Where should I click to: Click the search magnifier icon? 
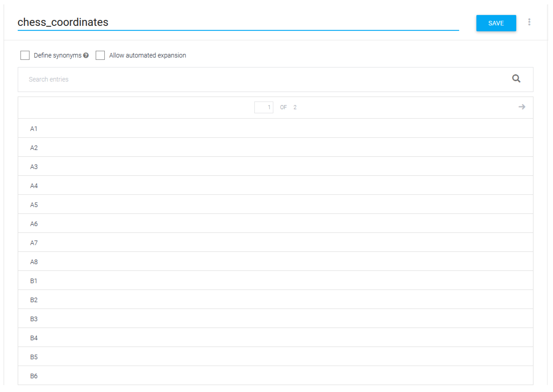(x=516, y=79)
